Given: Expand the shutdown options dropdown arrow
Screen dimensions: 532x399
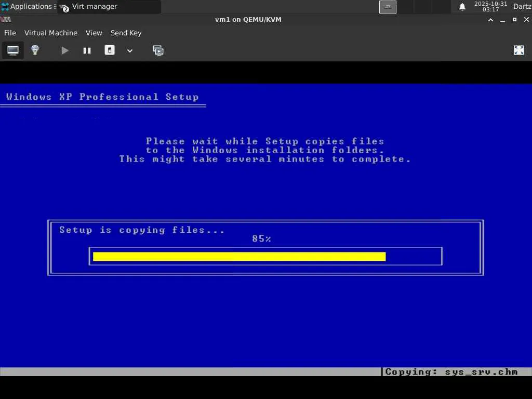Looking at the screenshot, I should point(129,51).
